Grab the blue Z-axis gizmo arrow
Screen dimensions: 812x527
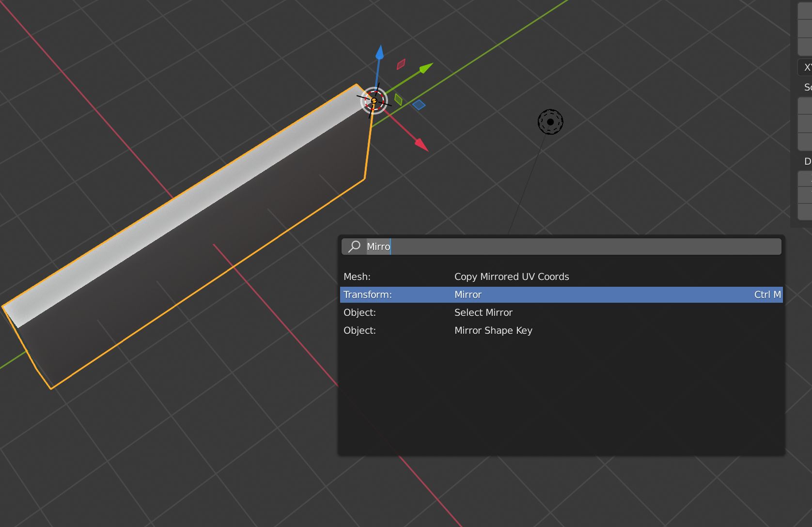[x=379, y=52]
